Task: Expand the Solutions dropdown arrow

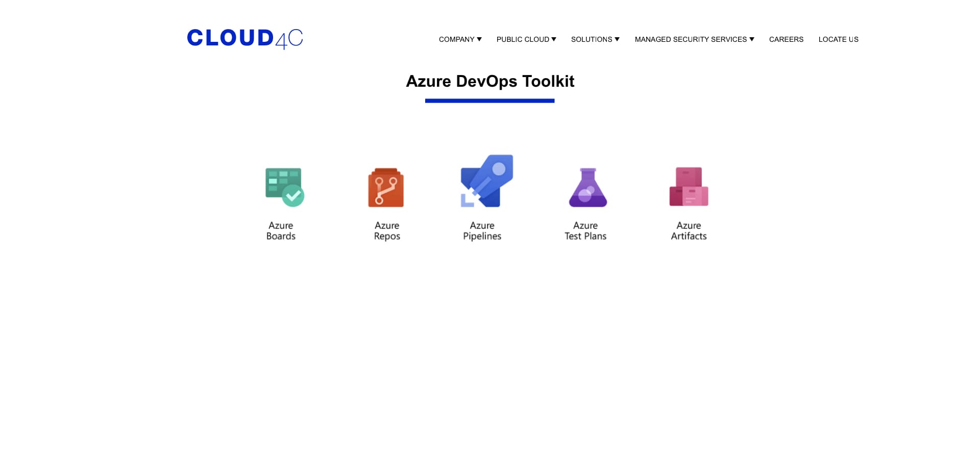Action: tap(617, 39)
